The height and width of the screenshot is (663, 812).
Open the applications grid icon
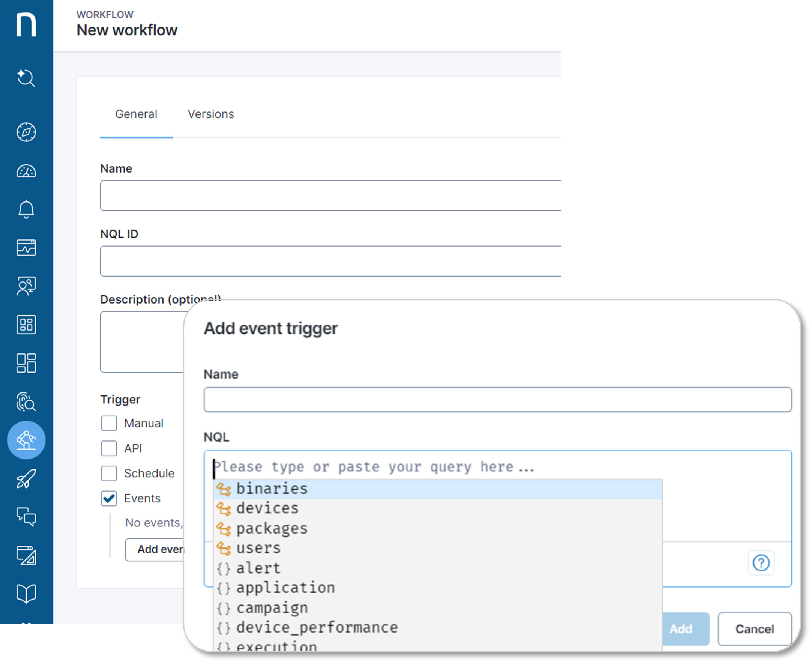(x=26, y=325)
